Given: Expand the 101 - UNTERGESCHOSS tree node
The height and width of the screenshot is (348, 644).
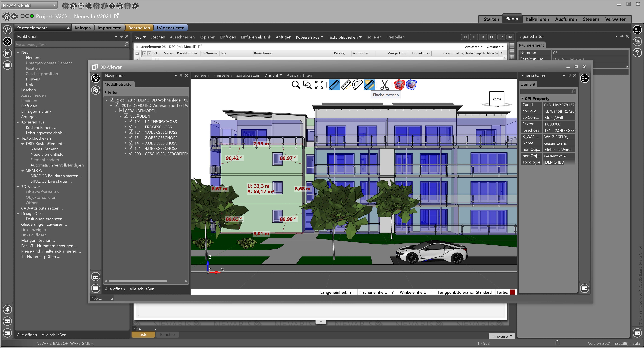Looking at the screenshot, I should (x=126, y=122).
